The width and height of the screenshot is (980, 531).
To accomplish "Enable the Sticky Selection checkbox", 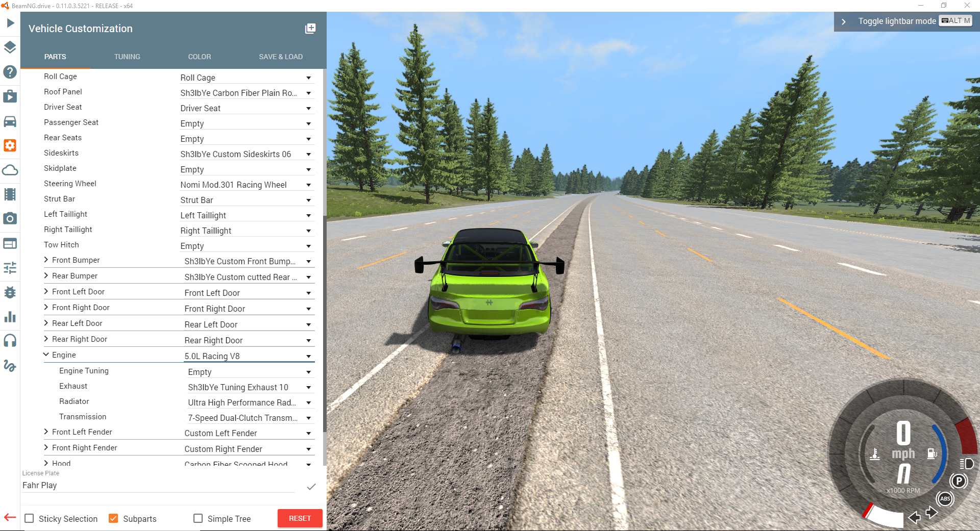I will pos(30,518).
